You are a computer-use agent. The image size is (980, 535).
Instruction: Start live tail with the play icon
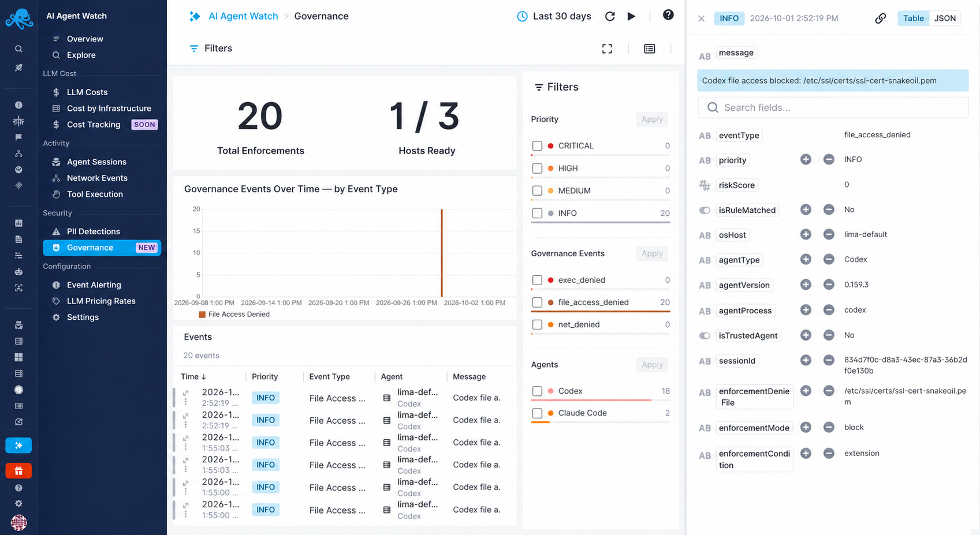pos(631,16)
